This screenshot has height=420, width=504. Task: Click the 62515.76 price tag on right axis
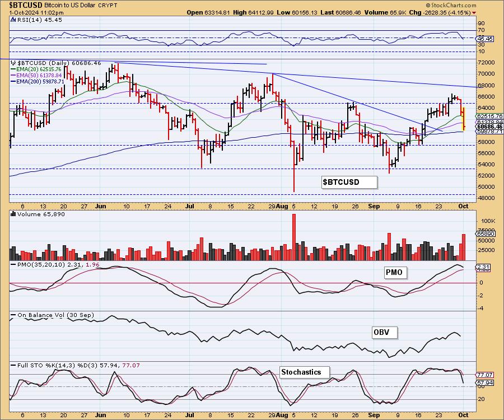pyautogui.click(x=489, y=116)
